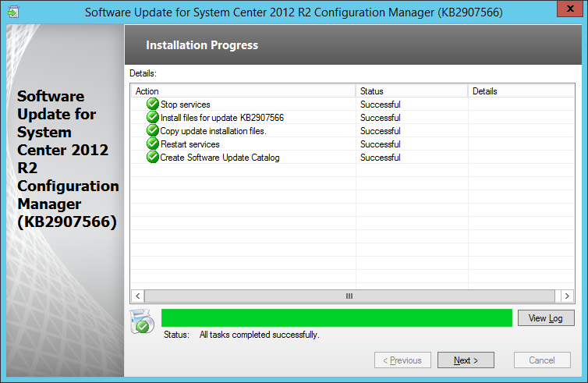
Task: Click the installer icon in the title bar
Action: coord(13,12)
